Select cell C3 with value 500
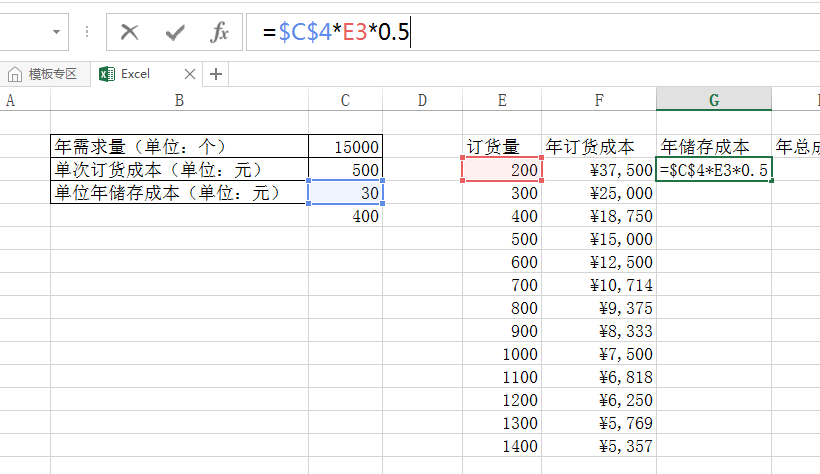Screen dimensions: 820x474 coord(345,170)
